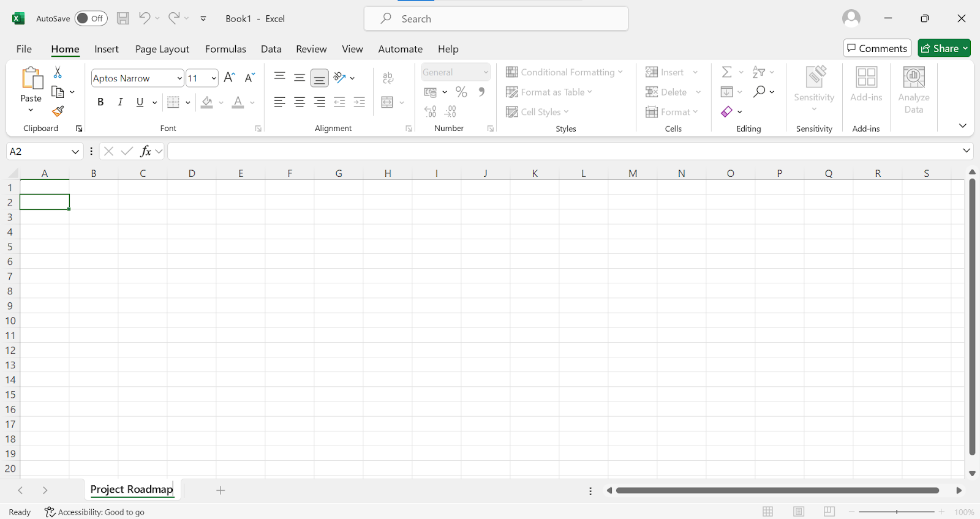Center text horizontally in the ribbon
The width and height of the screenshot is (980, 519).
click(x=300, y=102)
